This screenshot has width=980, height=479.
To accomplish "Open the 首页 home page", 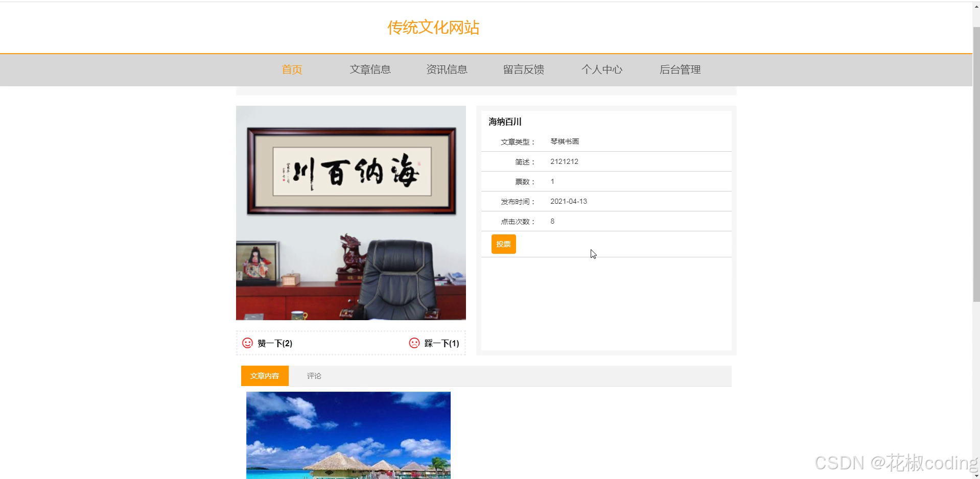I will click(x=291, y=69).
